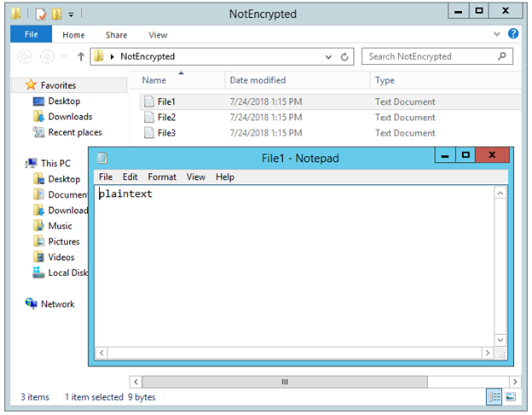Click the File1 text document icon
The image size is (532, 415).
point(149,101)
